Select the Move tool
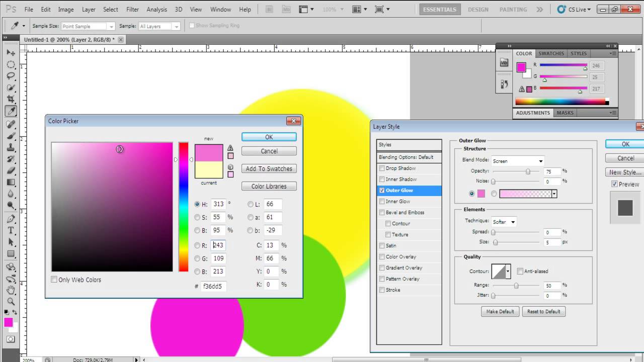This screenshot has width=644, height=362. pos(10,52)
